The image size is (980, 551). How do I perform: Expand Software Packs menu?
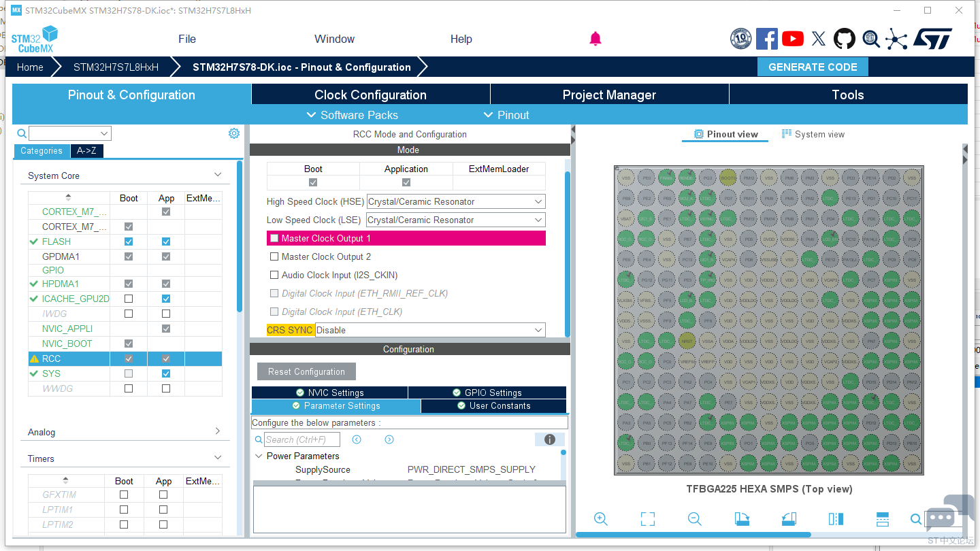[x=353, y=115]
